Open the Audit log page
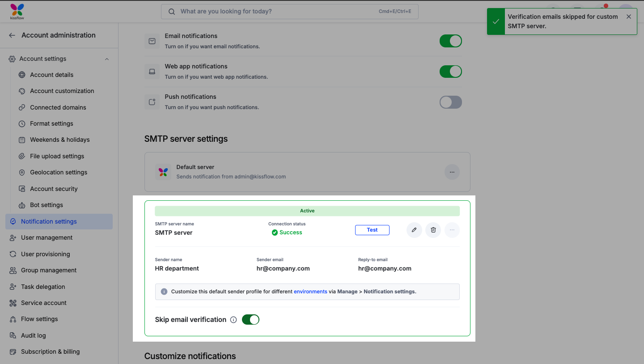644x364 pixels. tap(33, 335)
